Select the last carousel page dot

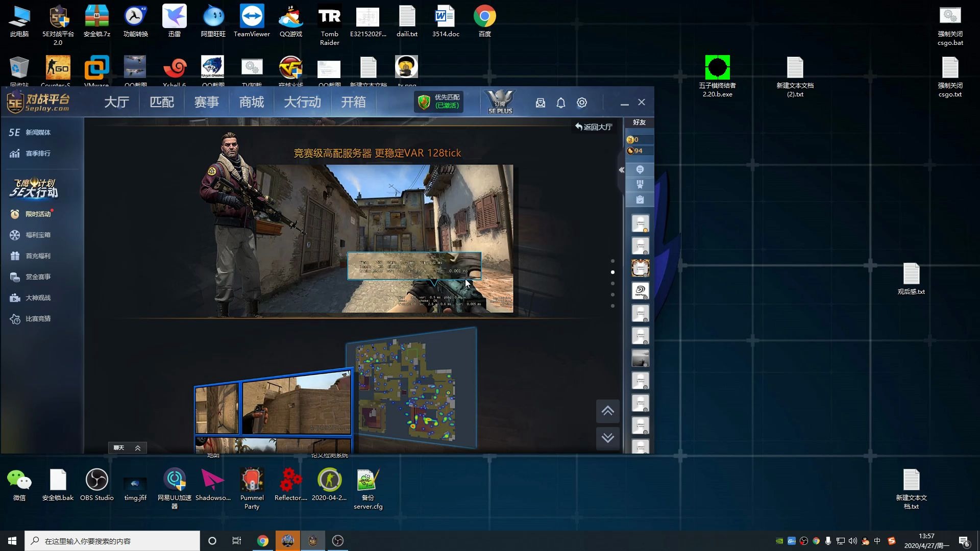coord(612,306)
